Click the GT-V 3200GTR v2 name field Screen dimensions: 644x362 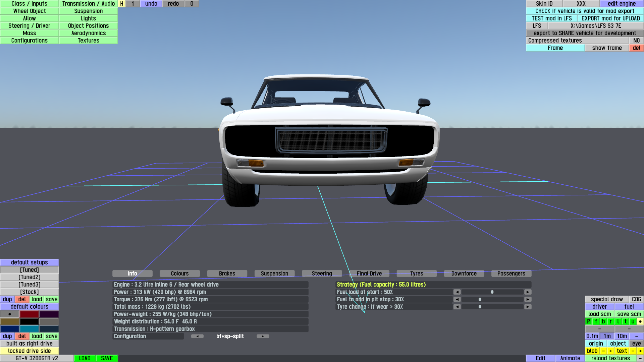[x=37, y=358]
